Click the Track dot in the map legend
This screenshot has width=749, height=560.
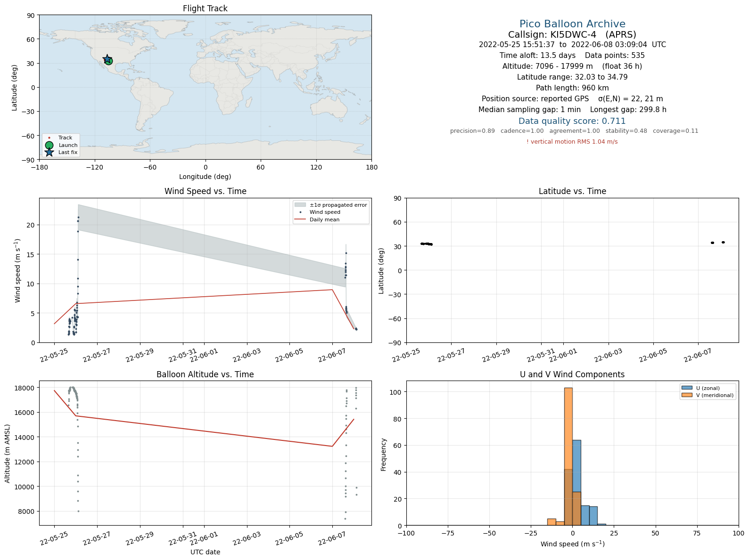coord(49,138)
